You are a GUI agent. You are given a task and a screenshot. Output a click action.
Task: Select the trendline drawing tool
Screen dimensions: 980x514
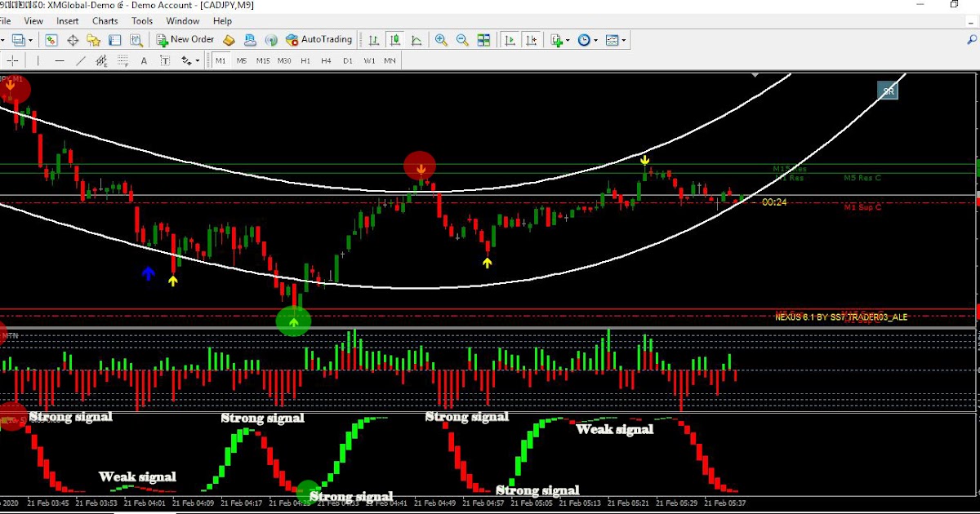click(x=80, y=60)
